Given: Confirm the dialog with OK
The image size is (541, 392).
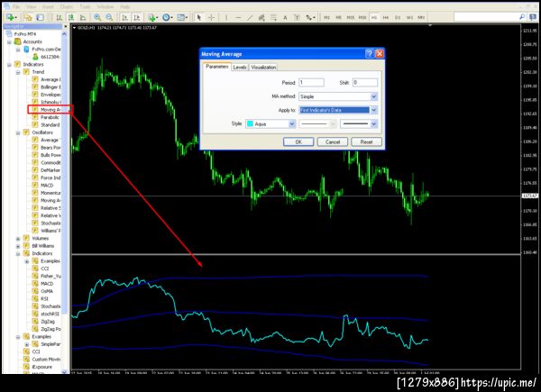Looking at the screenshot, I should click(x=298, y=142).
